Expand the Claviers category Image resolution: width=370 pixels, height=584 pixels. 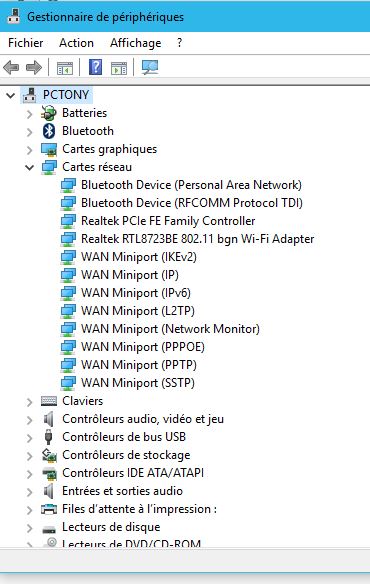tap(29, 402)
